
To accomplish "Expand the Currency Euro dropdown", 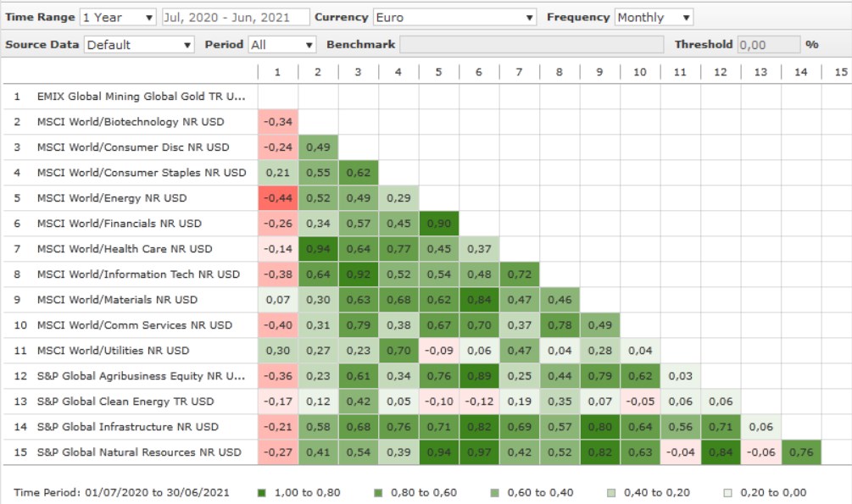I will [454, 17].
